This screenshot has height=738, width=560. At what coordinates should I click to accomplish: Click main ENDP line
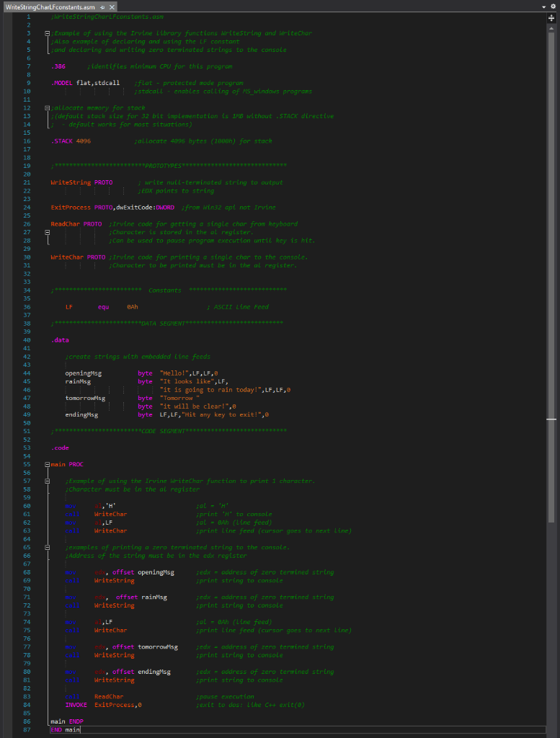67,721
